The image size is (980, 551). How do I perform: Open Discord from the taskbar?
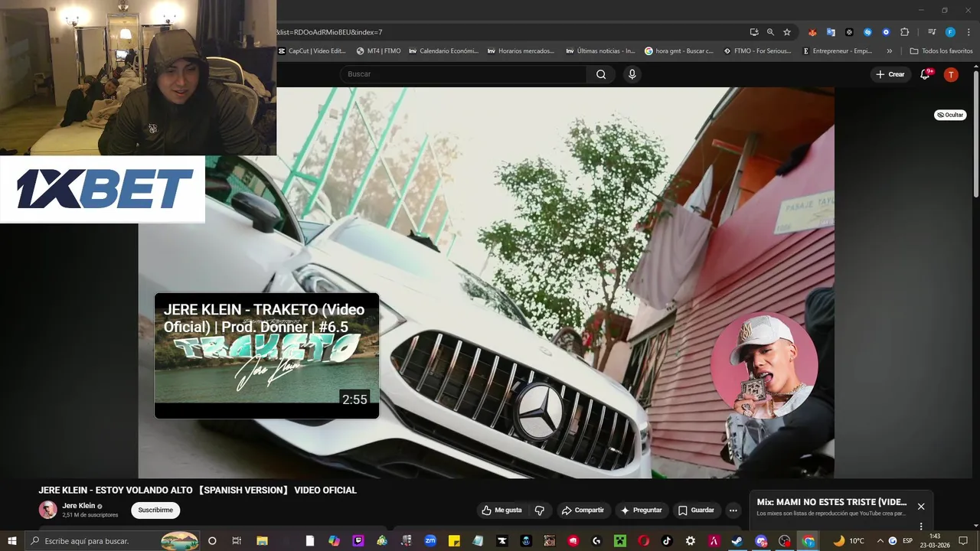click(761, 541)
